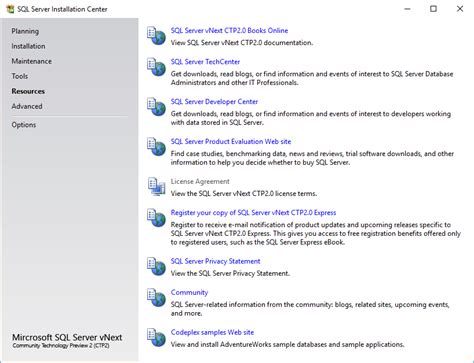Open the SQL Server Privacy Statement link
The image size is (474, 363).
(215, 261)
